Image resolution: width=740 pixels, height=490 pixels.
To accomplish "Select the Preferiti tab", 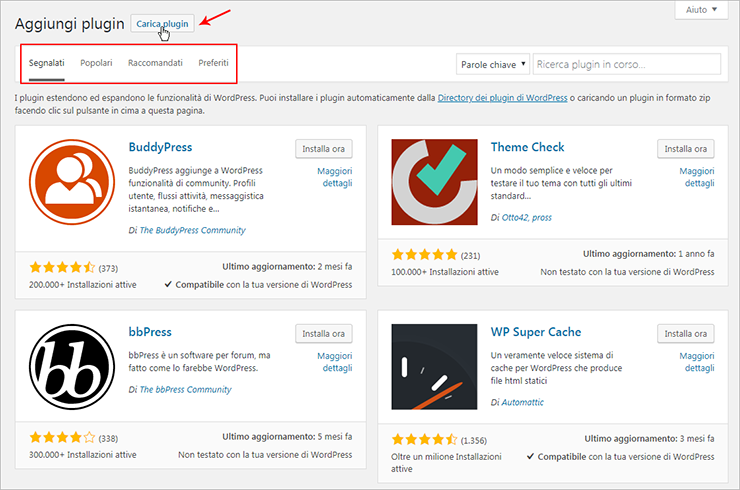I will coord(213,63).
